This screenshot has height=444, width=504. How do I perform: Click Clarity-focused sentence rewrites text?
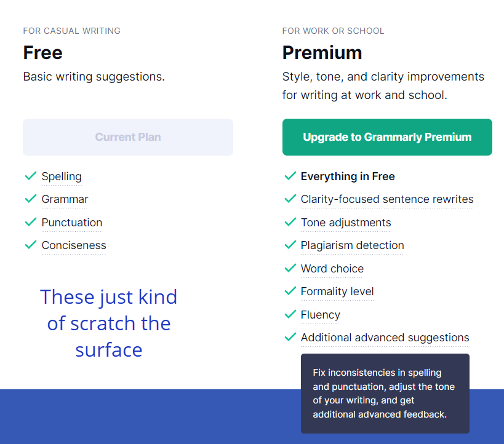click(387, 199)
